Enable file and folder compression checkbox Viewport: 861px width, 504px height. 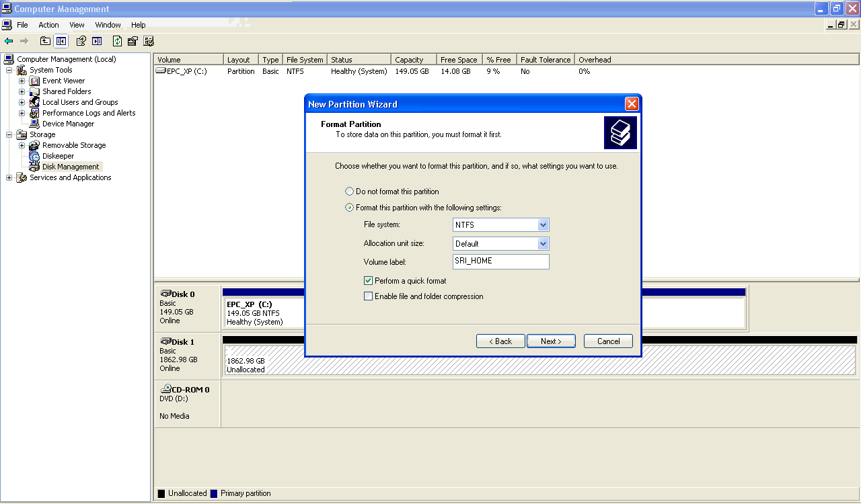pyautogui.click(x=368, y=296)
